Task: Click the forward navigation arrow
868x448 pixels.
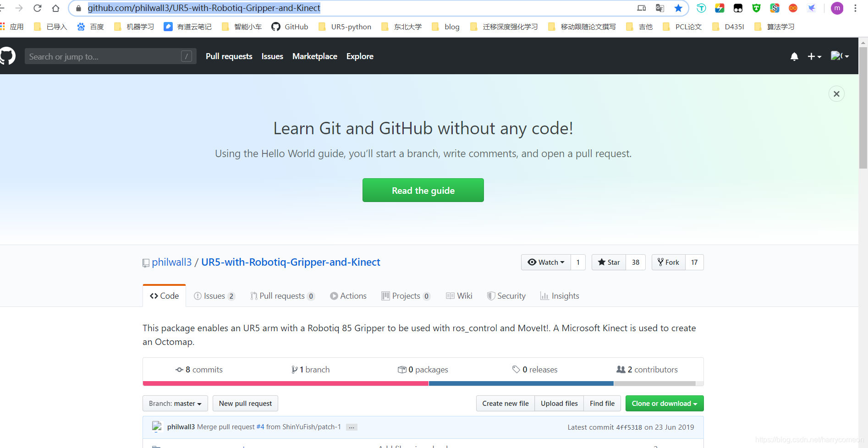Action: click(19, 8)
